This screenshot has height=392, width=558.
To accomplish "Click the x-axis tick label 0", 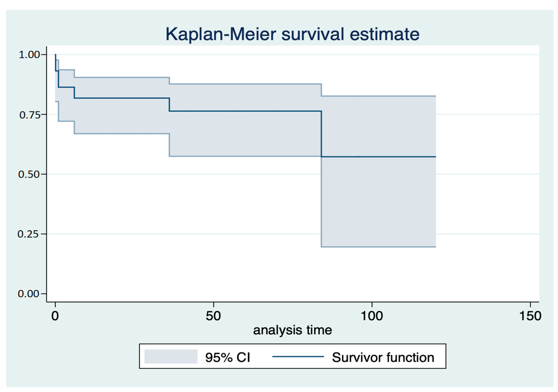I will coord(55,316).
